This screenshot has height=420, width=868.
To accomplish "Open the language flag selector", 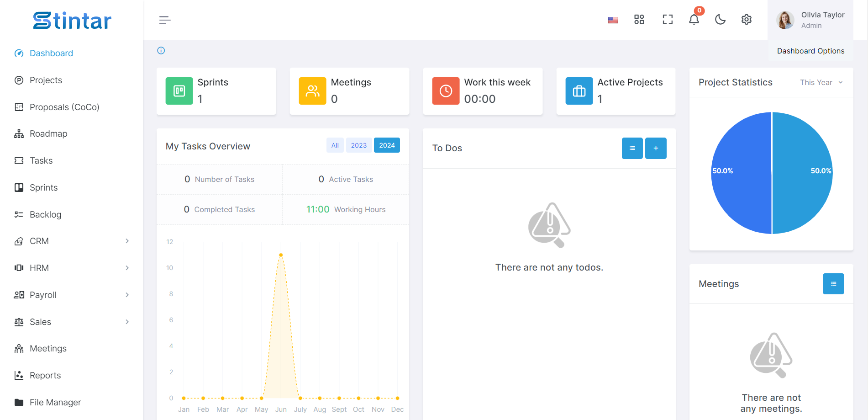I will (613, 20).
